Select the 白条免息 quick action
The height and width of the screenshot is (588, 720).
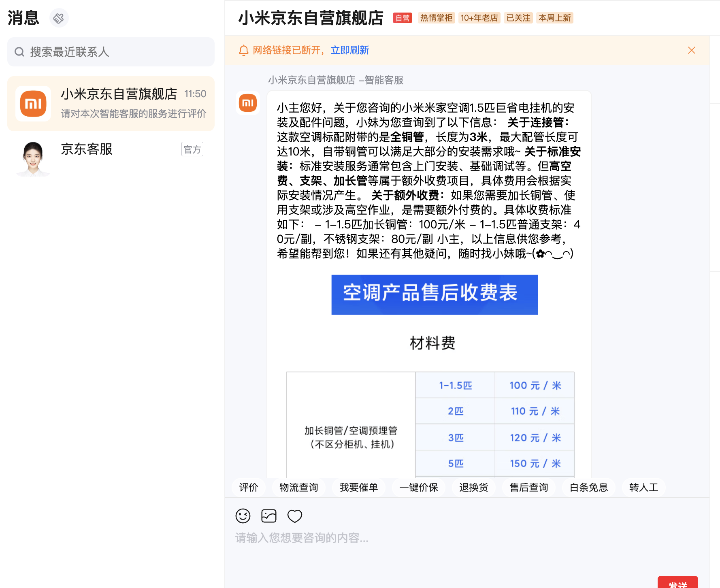pos(589,487)
